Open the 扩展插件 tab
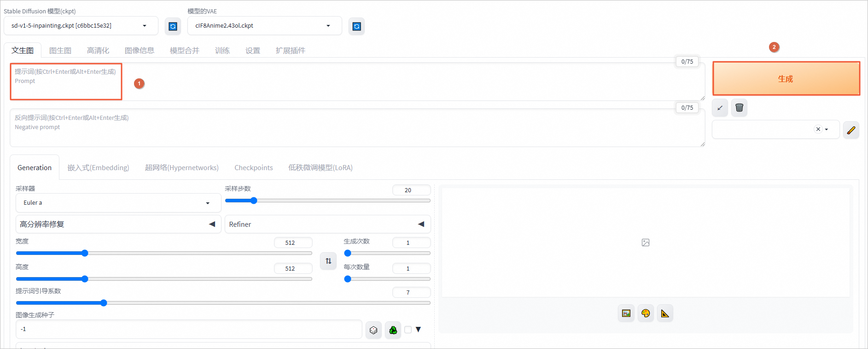Image resolution: width=868 pixels, height=349 pixels. click(291, 51)
